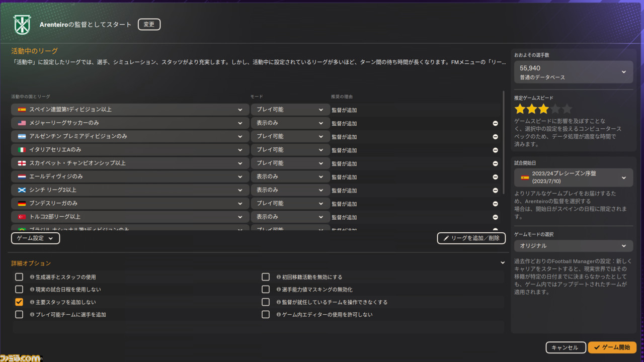Enable 選手能力値マスキングの無効化 checkbox

(x=266, y=290)
